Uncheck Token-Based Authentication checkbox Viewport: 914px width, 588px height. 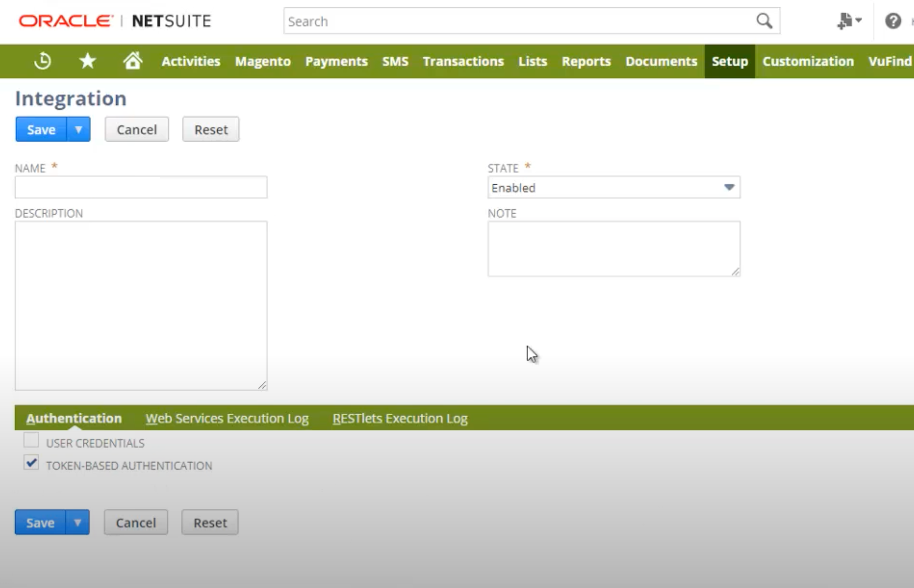[x=31, y=463]
